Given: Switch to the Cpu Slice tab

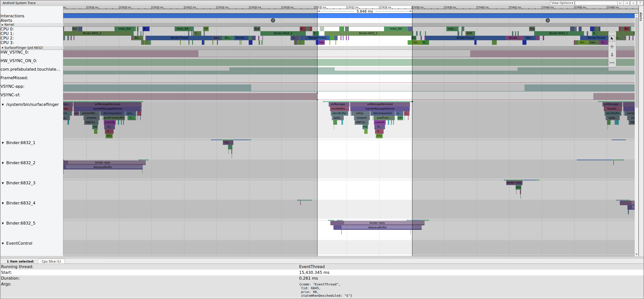Looking at the screenshot, I should coord(51,261).
